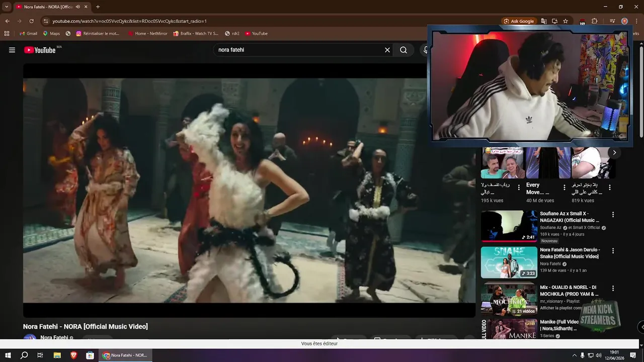Open more options for NAGAZAKI video
The image size is (644, 362).
click(613, 215)
